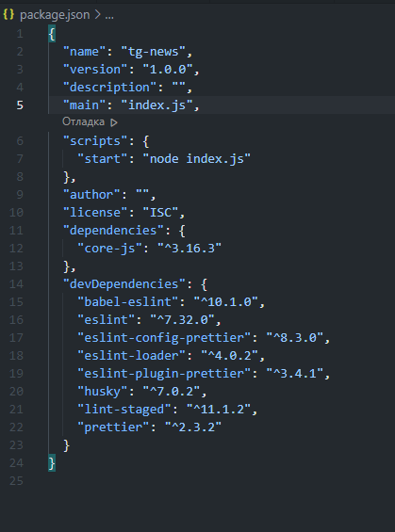Image resolution: width=395 pixels, height=532 pixels.
Task: Click the "core-js" dependency name
Action: click(109, 249)
